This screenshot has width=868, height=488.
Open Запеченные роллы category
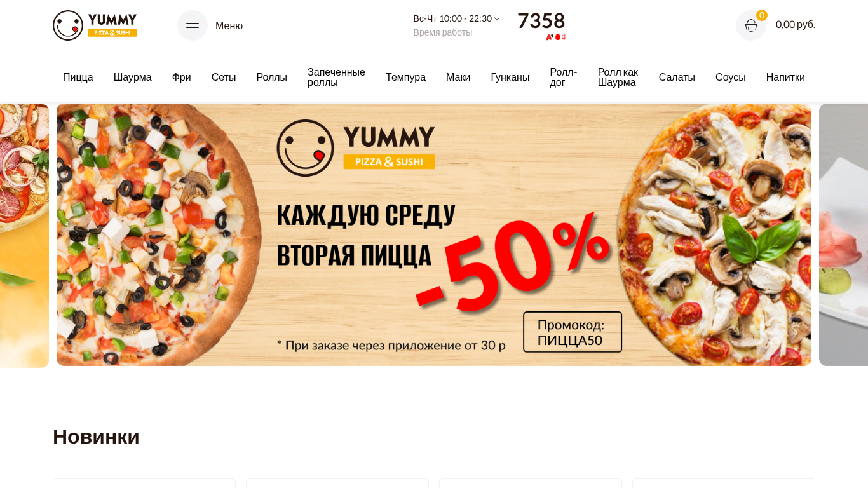(336, 78)
